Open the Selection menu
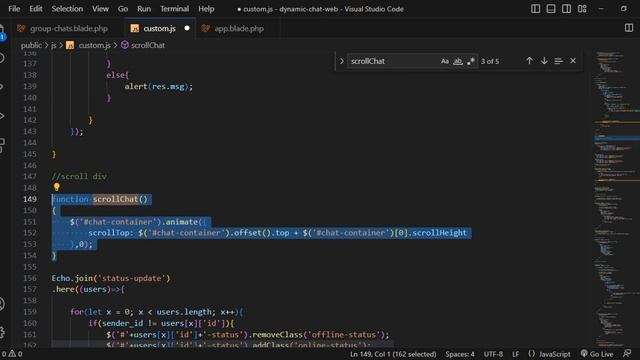 click(67, 9)
